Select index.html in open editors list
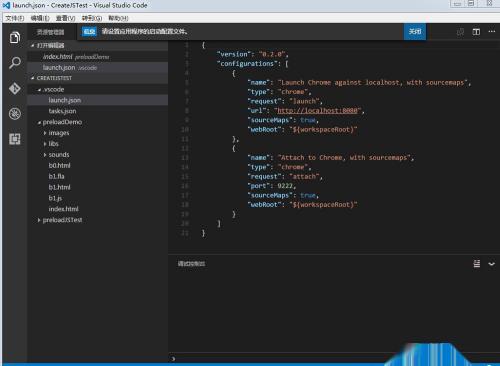The image size is (500, 366). (x=98, y=57)
